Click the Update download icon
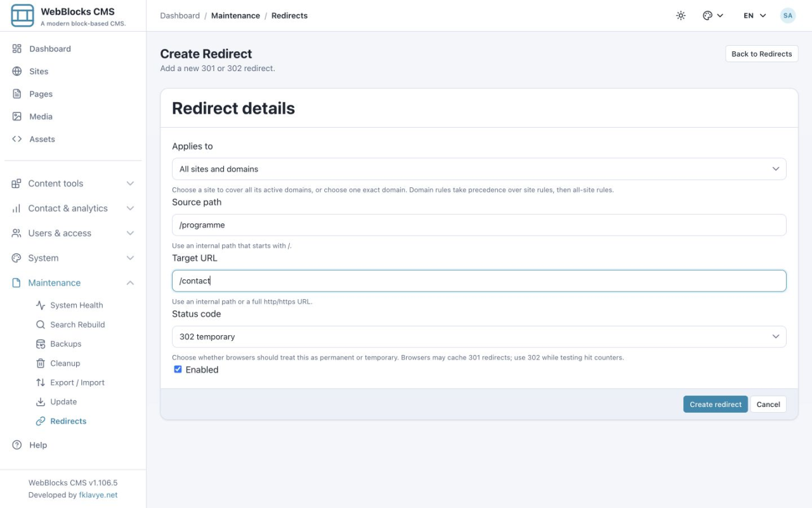This screenshot has height=508, width=812. [41, 402]
